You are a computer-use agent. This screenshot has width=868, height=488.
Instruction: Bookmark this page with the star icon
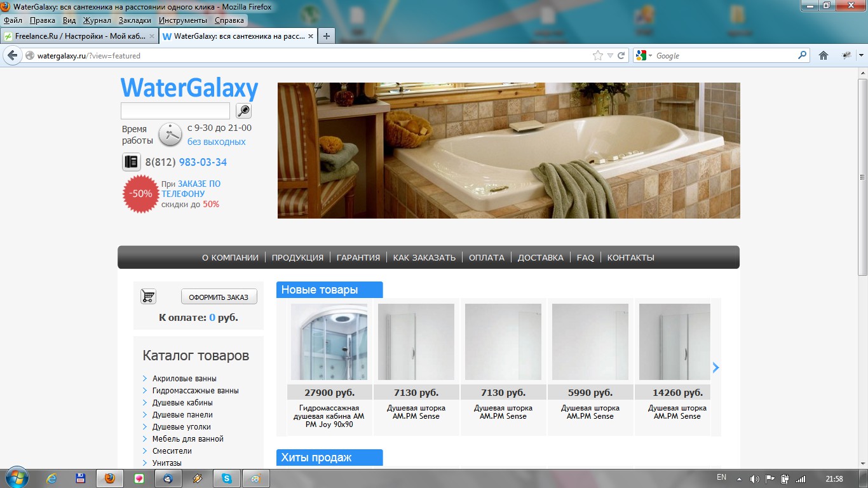pos(597,55)
